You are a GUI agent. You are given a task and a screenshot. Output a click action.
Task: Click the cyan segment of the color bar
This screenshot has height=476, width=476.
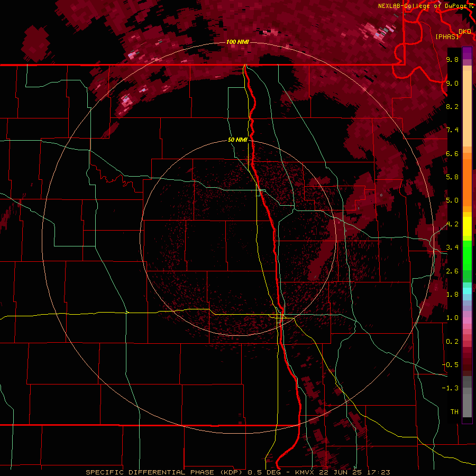pyautogui.click(x=467, y=291)
